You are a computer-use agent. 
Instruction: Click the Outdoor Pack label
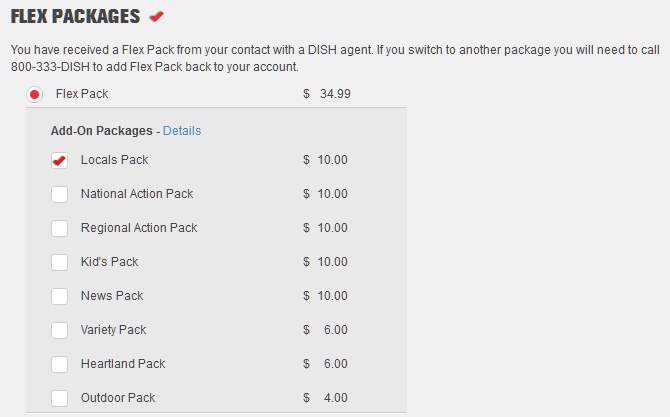(118, 398)
